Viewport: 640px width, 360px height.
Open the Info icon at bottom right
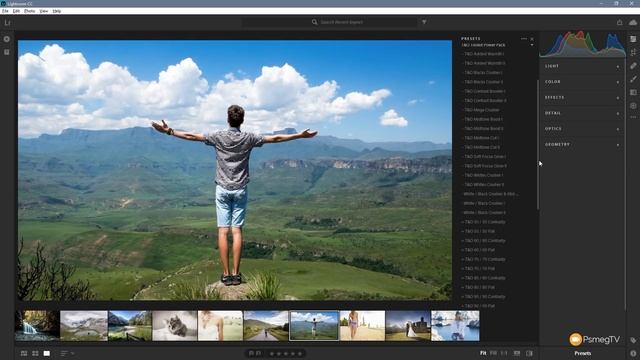pyautogui.click(x=633, y=353)
